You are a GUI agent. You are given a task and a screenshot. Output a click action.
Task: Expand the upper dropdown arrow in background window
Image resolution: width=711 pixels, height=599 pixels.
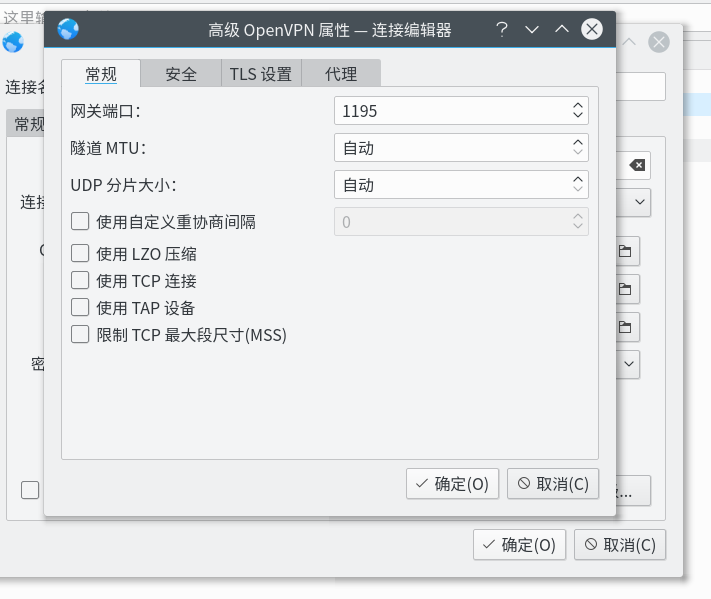pyautogui.click(x=638, y=202)
